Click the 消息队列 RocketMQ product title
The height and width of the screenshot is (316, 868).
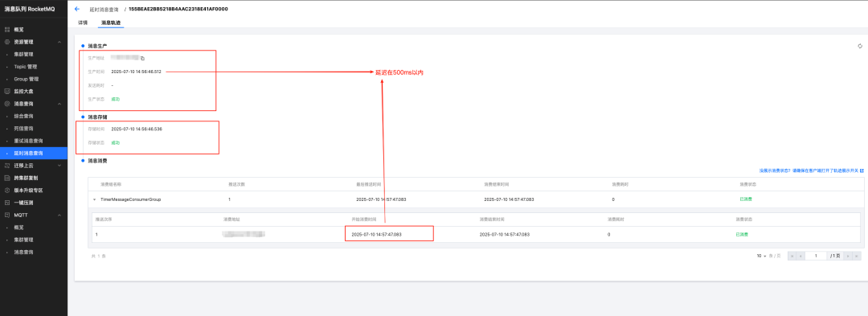click(x=30, y=9)
